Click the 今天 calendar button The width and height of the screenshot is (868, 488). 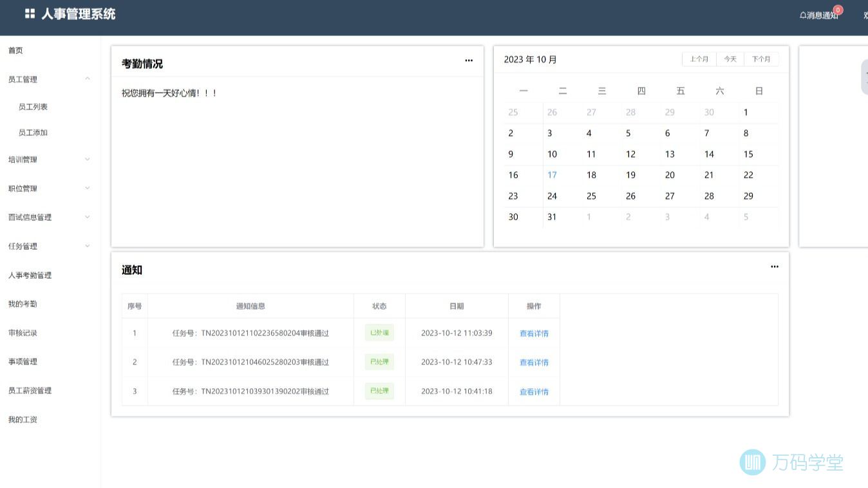[x=730, y=59]
